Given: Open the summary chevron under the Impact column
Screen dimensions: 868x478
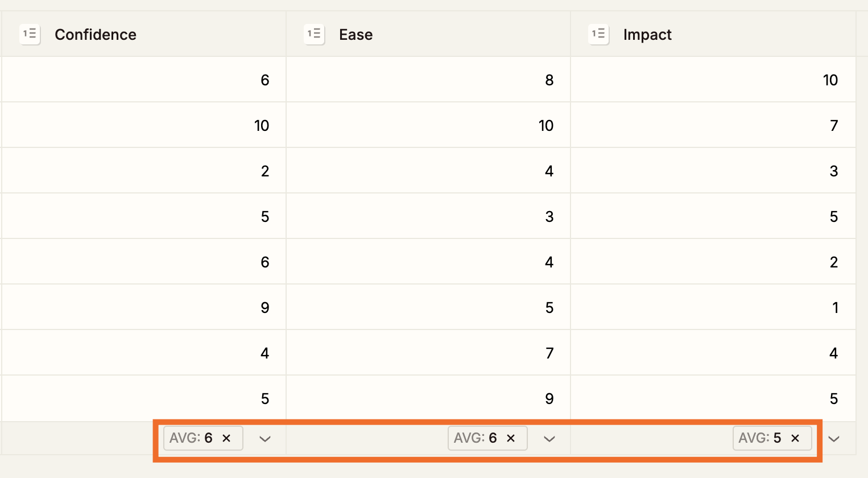Looking at the screenshot, I should [x=834, y=438].
